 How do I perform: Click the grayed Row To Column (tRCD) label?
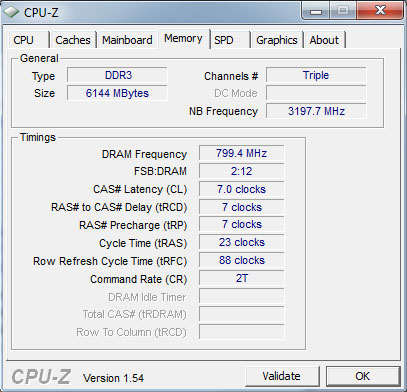point(131,333)
